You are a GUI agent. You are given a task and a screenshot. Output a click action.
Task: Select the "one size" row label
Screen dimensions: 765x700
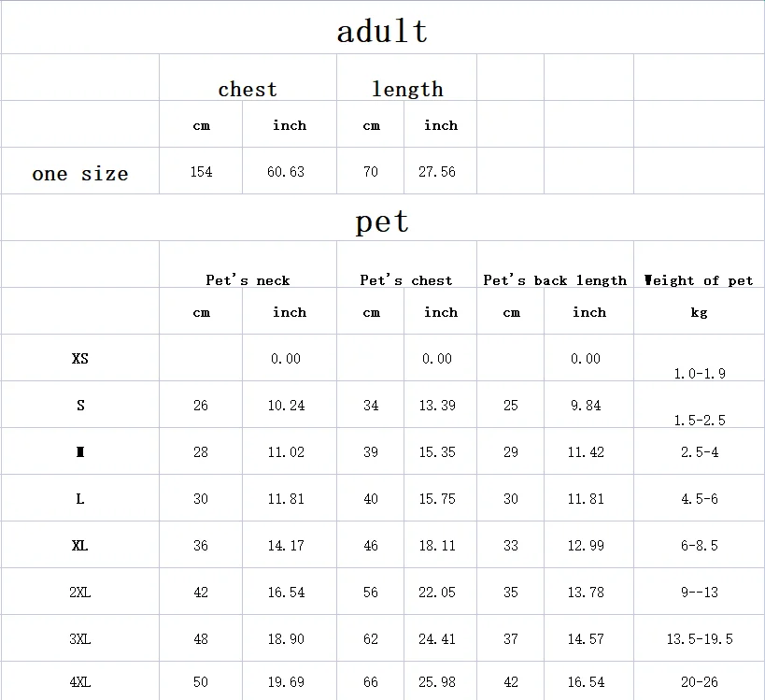tap(79, 174)
